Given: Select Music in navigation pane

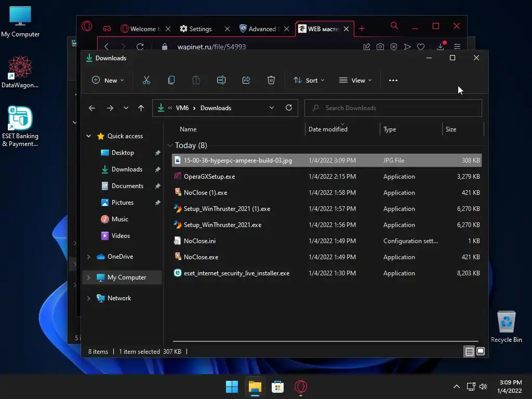Looking at the screenshot, I should [120, 219].
